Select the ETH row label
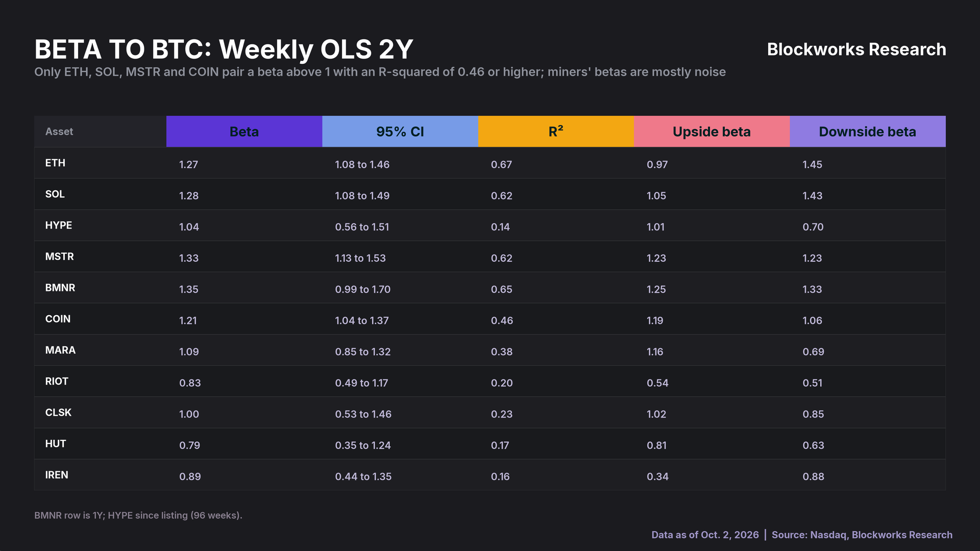 pos(55,163)
